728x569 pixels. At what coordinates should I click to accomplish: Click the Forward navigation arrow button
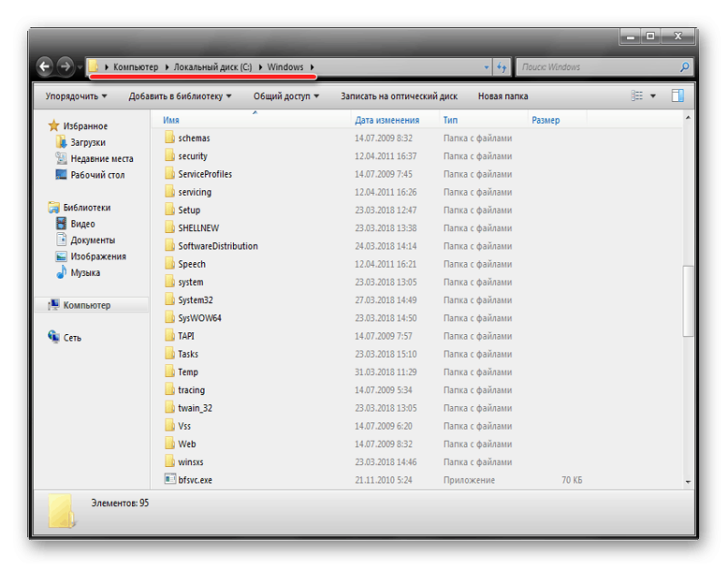click(65, 66)
